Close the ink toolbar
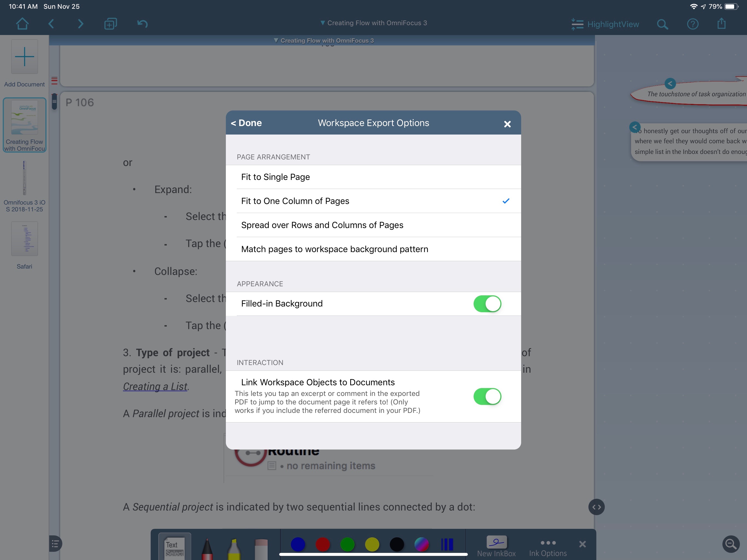 click(583, 544)
